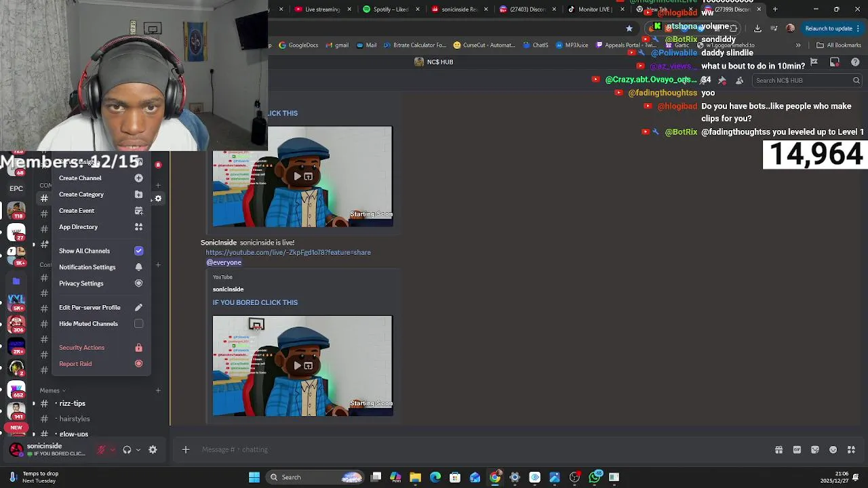868x488 pixels.
Task: Open User Settings gear icon
Action: tap(153, 449)
